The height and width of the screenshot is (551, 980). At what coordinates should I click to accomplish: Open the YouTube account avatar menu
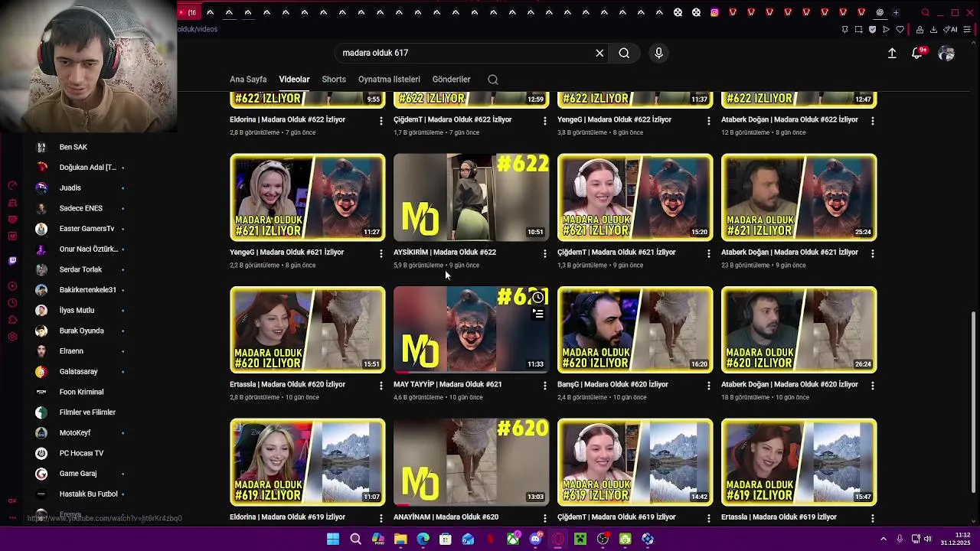pos(946,53)
